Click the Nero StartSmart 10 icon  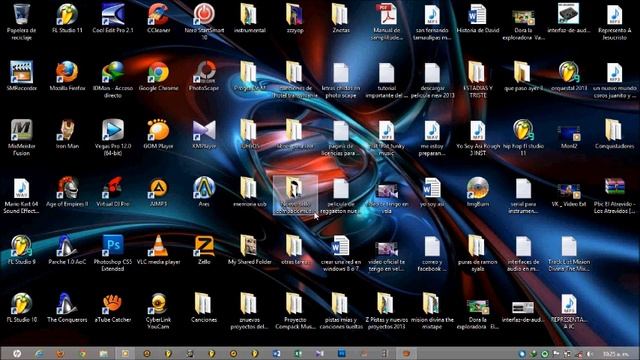pos(204,22)
